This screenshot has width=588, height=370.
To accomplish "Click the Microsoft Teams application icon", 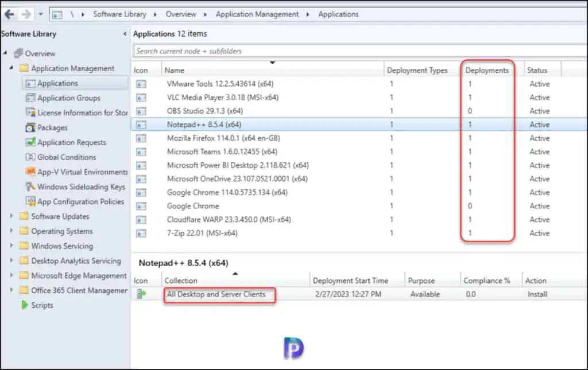I will pyautogui.click(x=141, y=151).
